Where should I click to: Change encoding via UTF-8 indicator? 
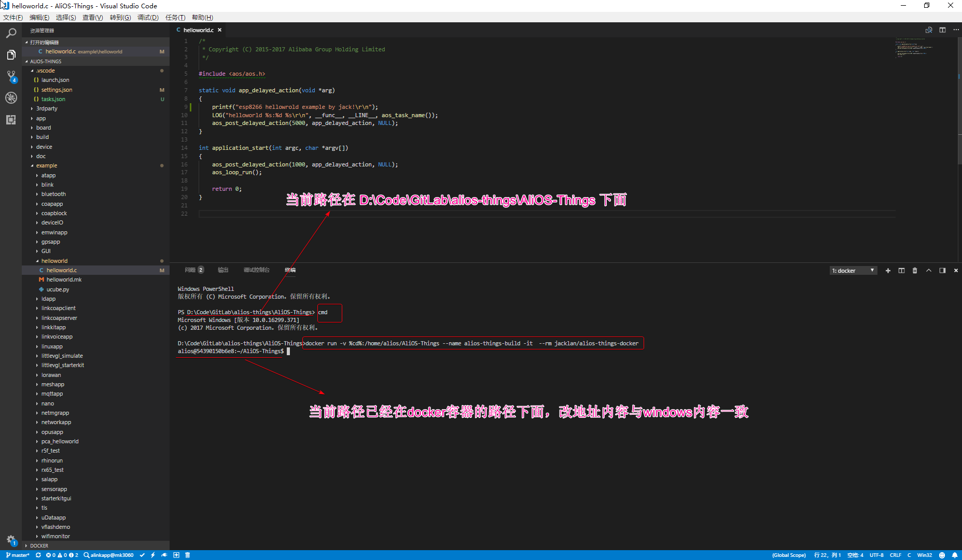tap(876, 555)
